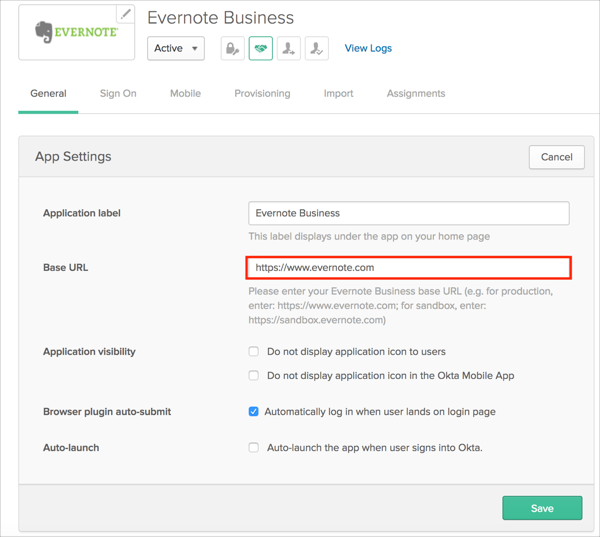The image size is (600, 537).
Task: Uncheck 'Automatically log in when user lands'
Action: click(254, 411)
